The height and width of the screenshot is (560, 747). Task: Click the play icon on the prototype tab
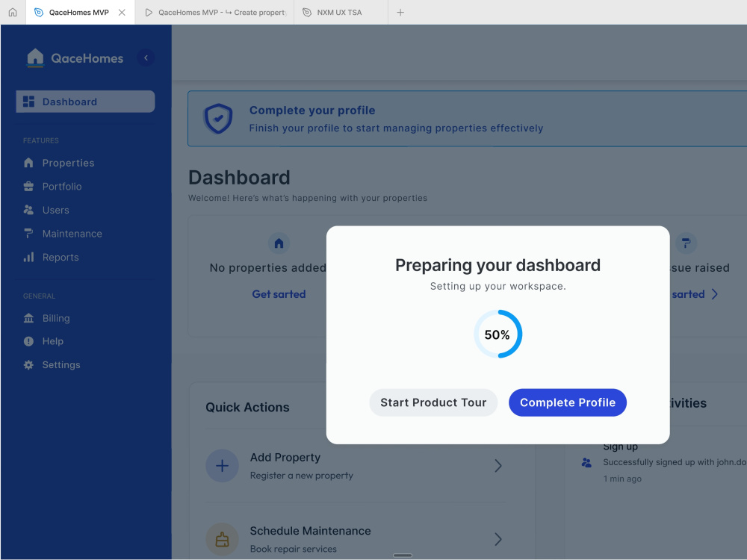[x=149, y=13]
